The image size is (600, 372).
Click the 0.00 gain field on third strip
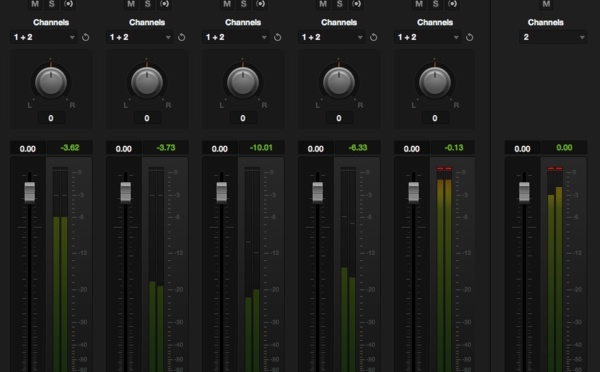click(220, 148)
